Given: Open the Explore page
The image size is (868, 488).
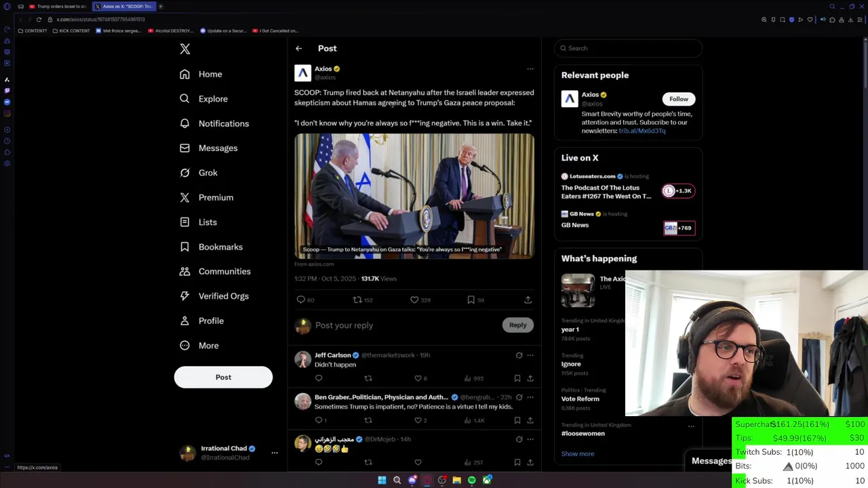Looking at the screenshot, I should click(x=203, y=99).
